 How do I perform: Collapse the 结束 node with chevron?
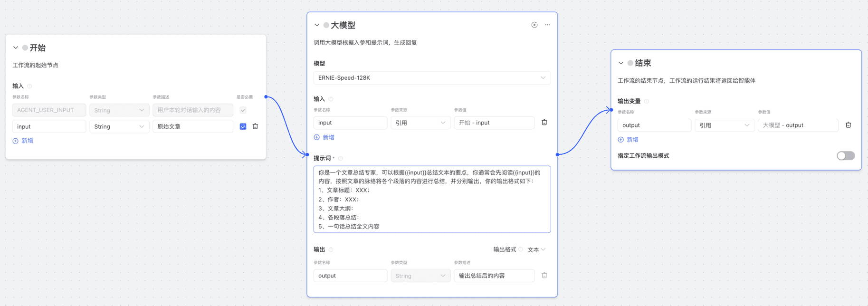[x=620, y=63]
